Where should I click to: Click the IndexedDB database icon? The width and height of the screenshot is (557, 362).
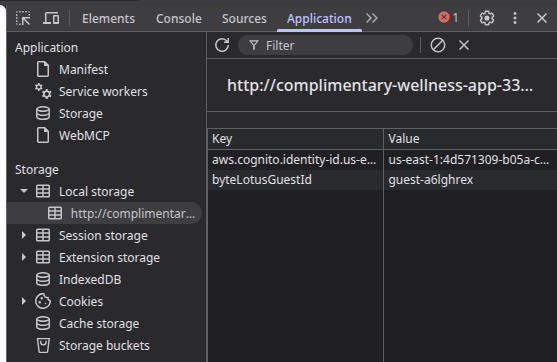(43, 280)
